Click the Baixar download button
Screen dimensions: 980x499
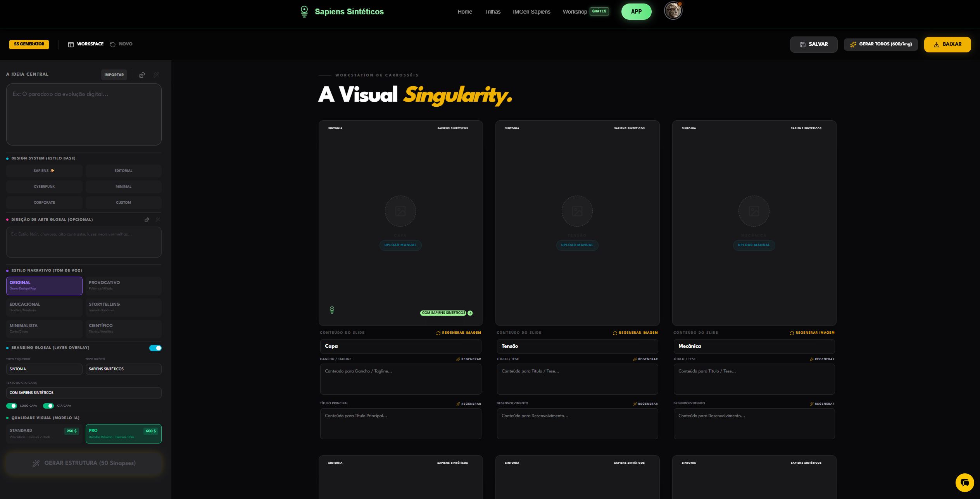(x=947, y=44)
